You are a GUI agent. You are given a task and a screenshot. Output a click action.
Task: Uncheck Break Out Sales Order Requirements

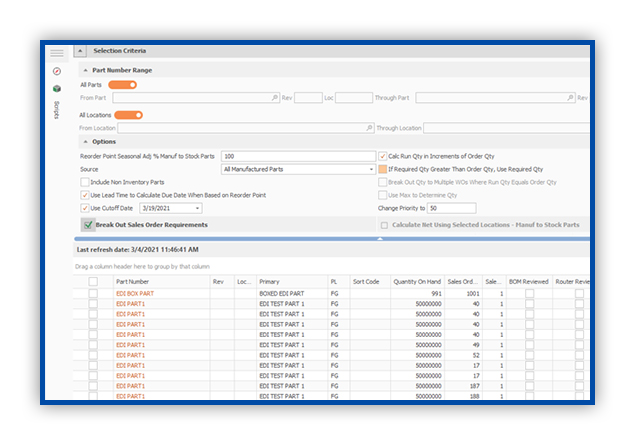[88, 225]
